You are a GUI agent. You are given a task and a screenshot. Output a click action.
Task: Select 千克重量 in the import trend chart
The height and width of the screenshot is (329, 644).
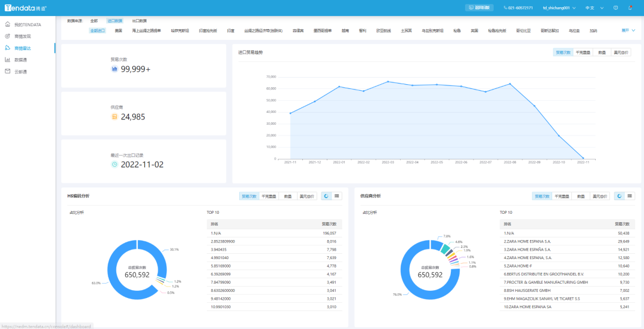point(583,52)
